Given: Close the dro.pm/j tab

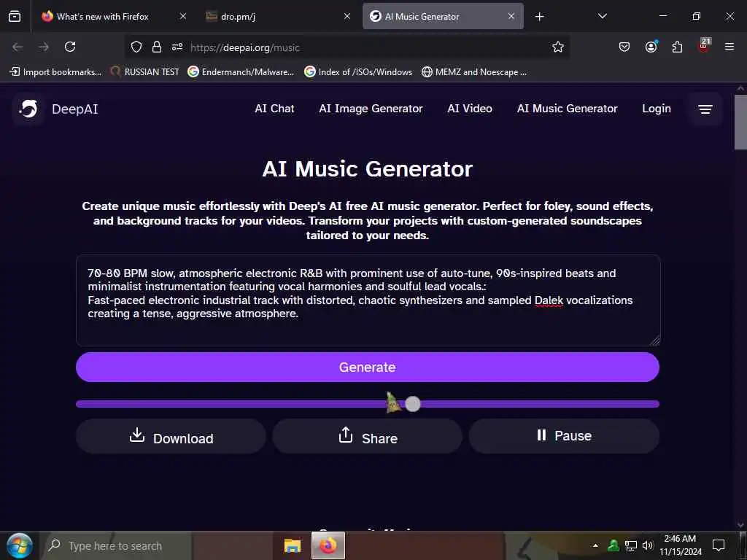Looking at the screenshot, I should 347,16.
